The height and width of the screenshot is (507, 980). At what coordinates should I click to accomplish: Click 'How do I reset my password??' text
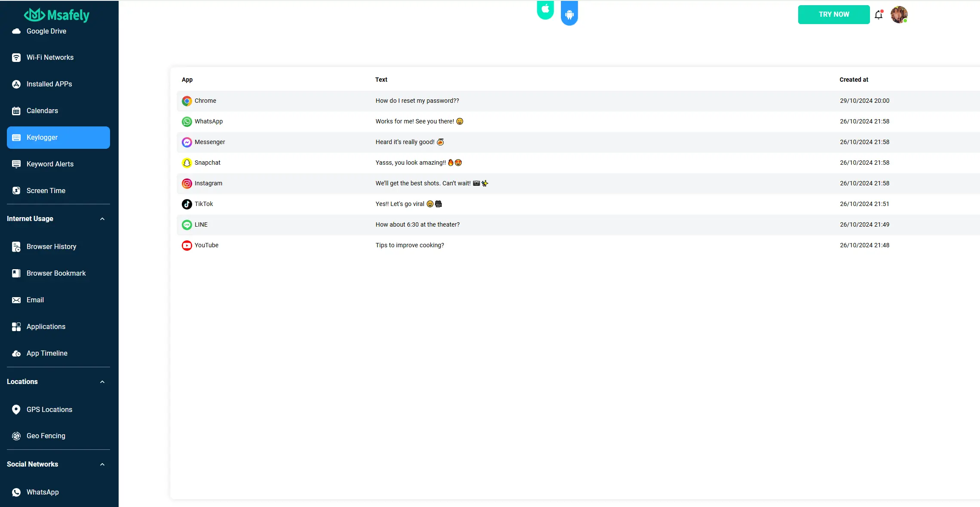click(x=417, y=101)
